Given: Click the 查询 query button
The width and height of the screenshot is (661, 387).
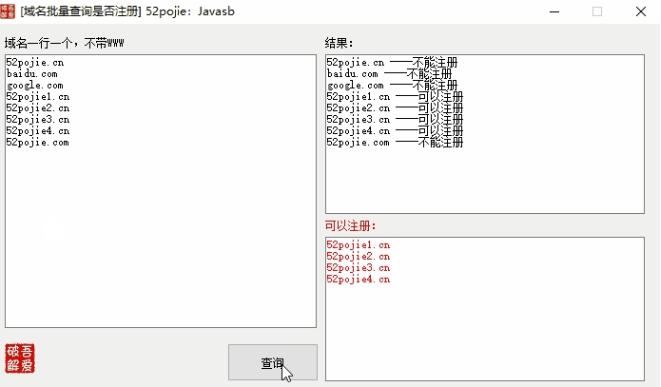Looking at the screenshot, I should coord(273,362).
